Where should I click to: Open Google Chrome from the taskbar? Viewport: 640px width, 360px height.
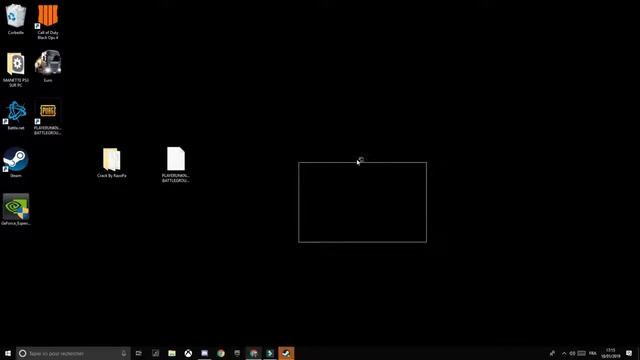click(x=221, y=353)
